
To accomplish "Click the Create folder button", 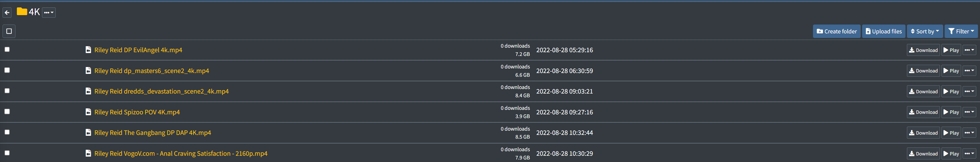I will [x=837, y=32].
